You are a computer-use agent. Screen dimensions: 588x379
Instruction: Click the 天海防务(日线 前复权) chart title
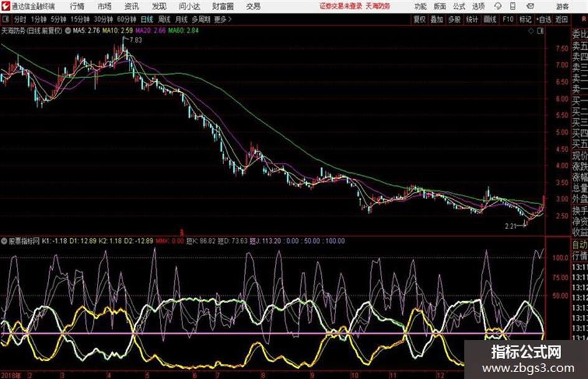(32, 30)
